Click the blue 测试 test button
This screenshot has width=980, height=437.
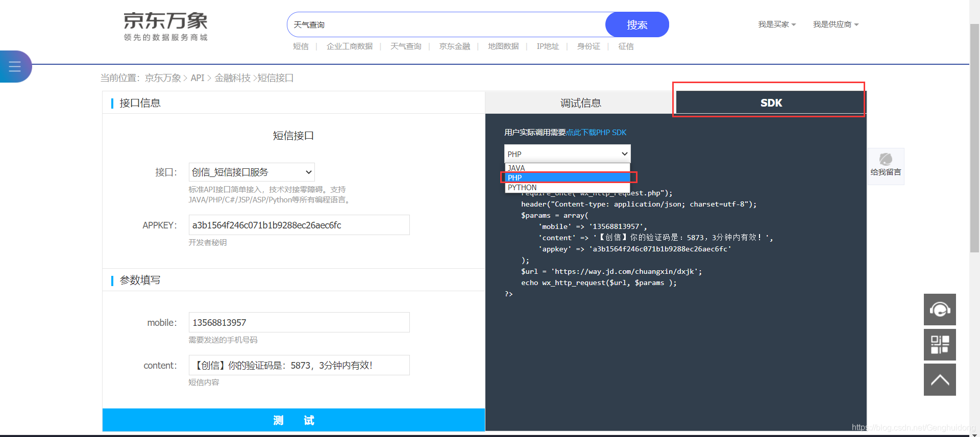tap(293, 420)
